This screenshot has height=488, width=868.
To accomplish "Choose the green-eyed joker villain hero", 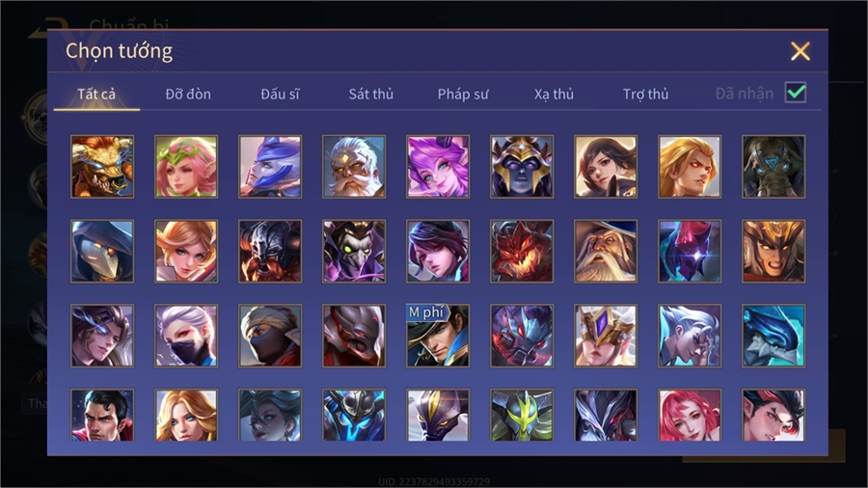I will 354,251.
